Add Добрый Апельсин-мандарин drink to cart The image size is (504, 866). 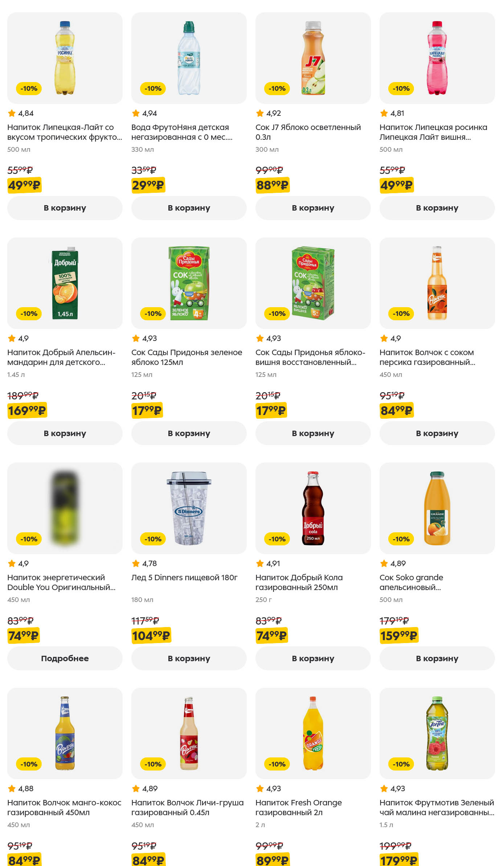(65, 433)
